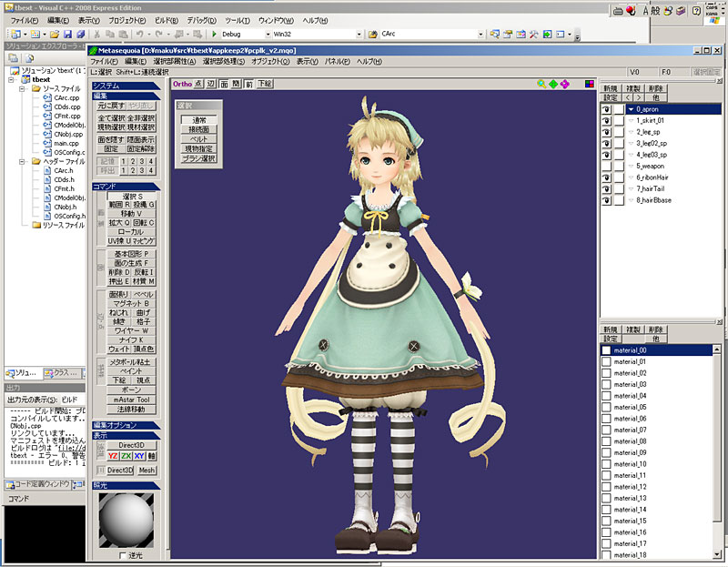Click the four-pane view layout icon
This screenshot has width=728, height=567.
[x=589, y=84]
